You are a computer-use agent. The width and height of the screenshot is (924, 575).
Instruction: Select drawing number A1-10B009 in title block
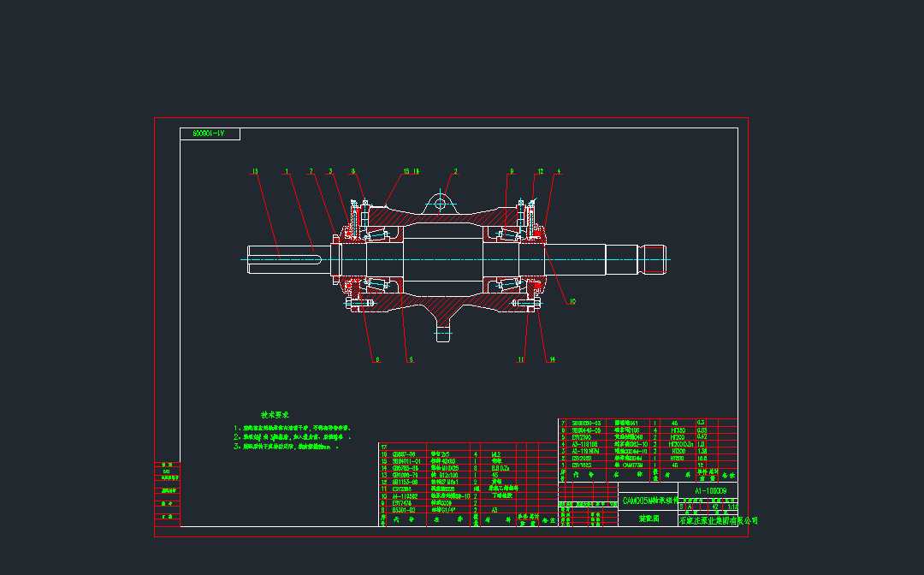click(x=711, y=490)
